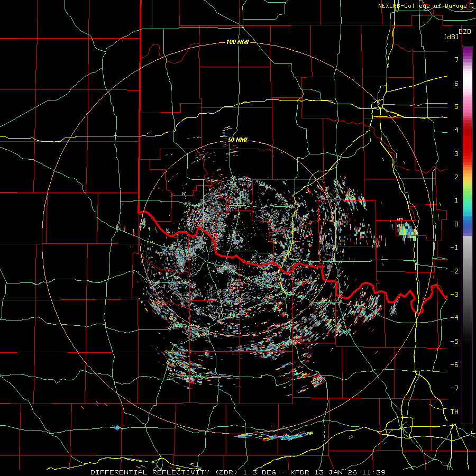This screenshot has width=476, height=476.
Task: Click the "5" value on the dB scale
Action: tap(456, 106)
